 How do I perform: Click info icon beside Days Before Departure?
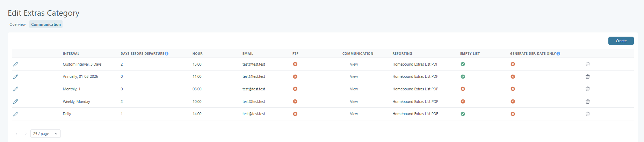(x=167, y=54)
